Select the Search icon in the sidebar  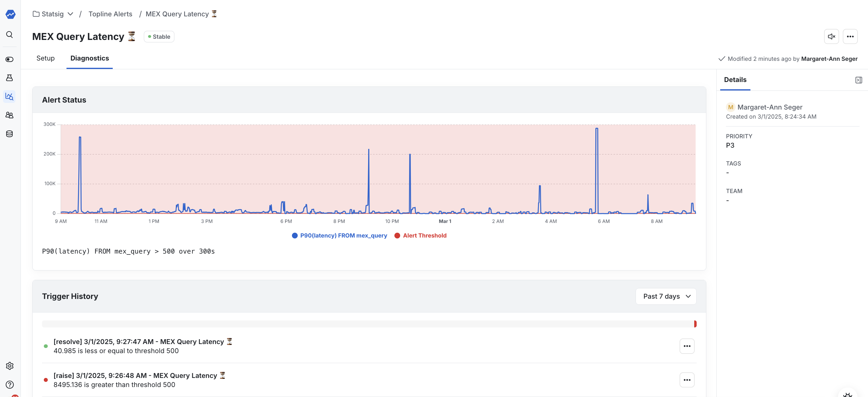point(9,35)
